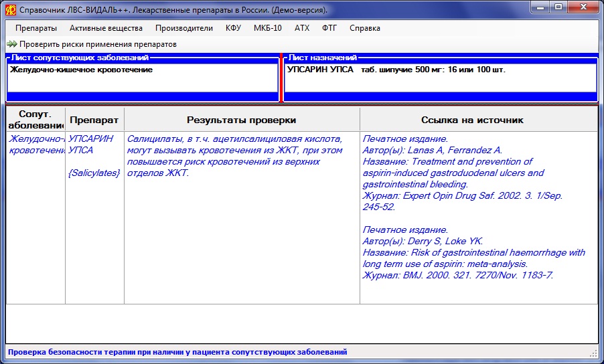The height and width of the screenshot is (364, 604).
Task: Close the ЛВС-ВИДАЛЬ++ window
Action: click(x=583, y=7)
